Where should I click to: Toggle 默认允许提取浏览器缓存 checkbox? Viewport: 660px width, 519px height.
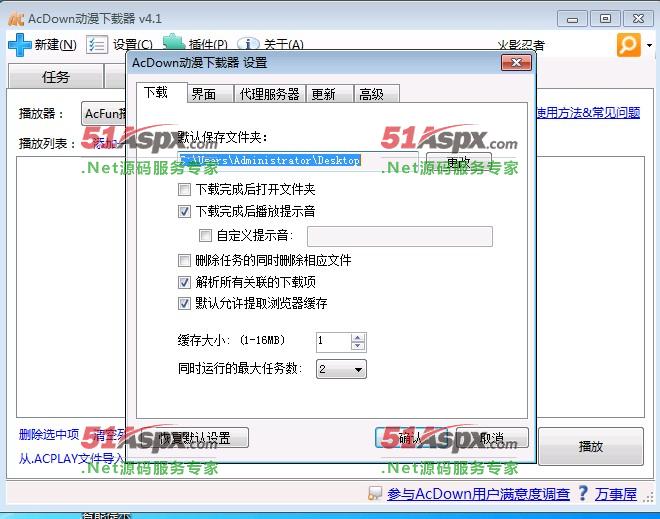(184, 303)
